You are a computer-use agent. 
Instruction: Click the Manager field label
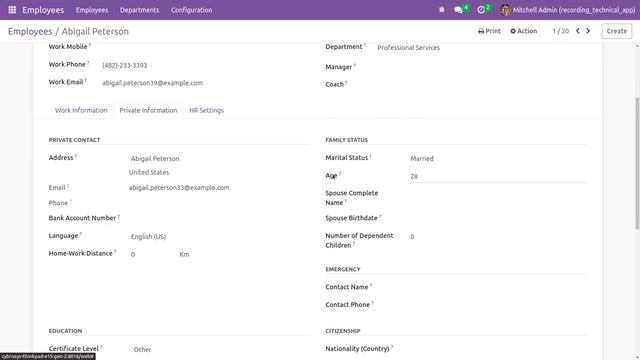339,67
